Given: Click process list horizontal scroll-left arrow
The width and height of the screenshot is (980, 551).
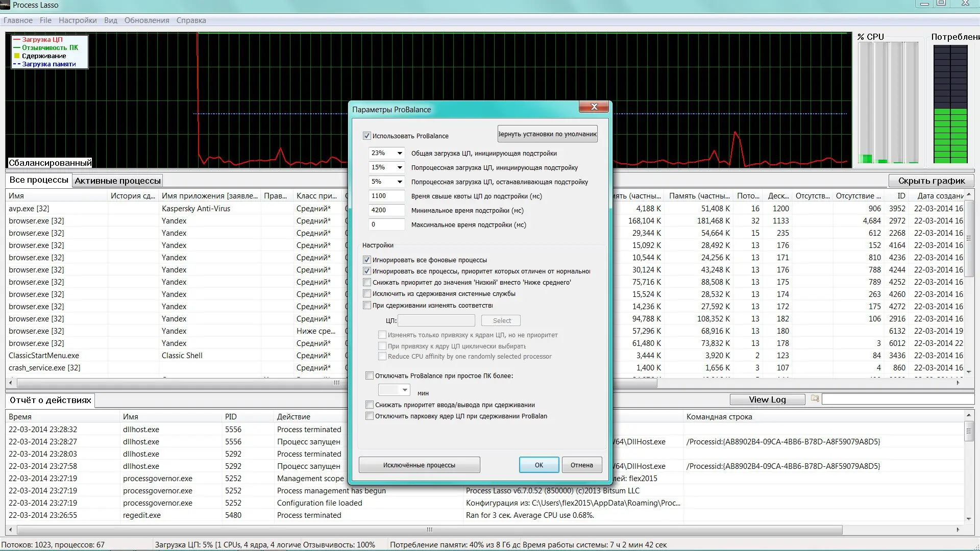Looking at the screenshot, I should pyautogui.click(x=11, y=382).
